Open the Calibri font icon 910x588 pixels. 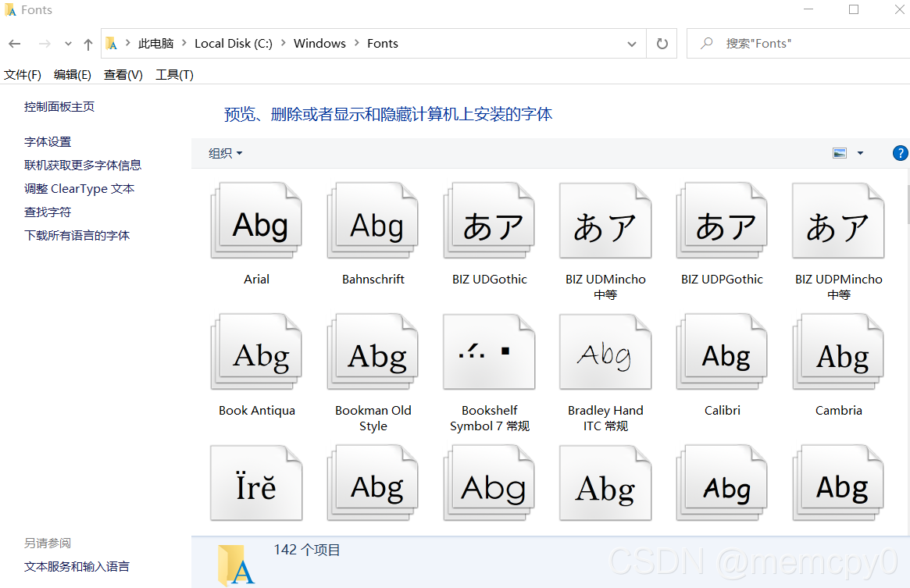(x=722, y=351)
